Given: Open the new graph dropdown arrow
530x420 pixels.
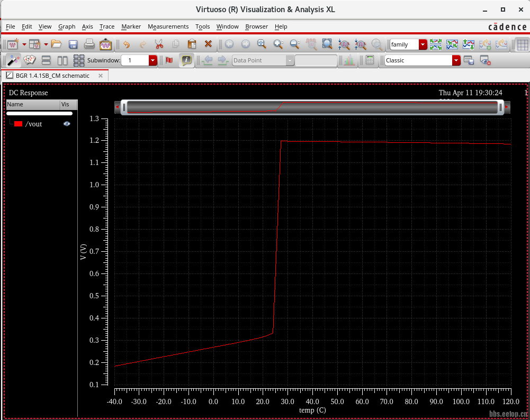Looking at the screenshot, I should point(24,44).
